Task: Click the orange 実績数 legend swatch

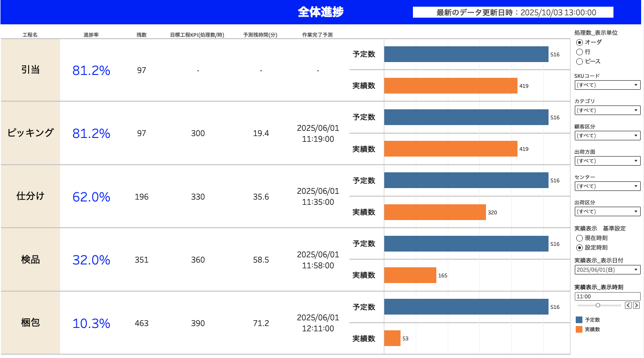Action: click(x=579, y=329)
